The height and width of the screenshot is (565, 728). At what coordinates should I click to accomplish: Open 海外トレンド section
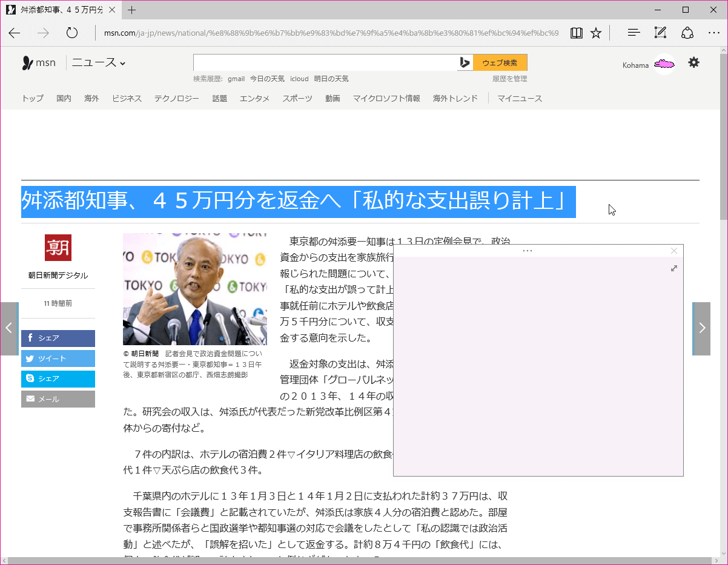point(455,98)
